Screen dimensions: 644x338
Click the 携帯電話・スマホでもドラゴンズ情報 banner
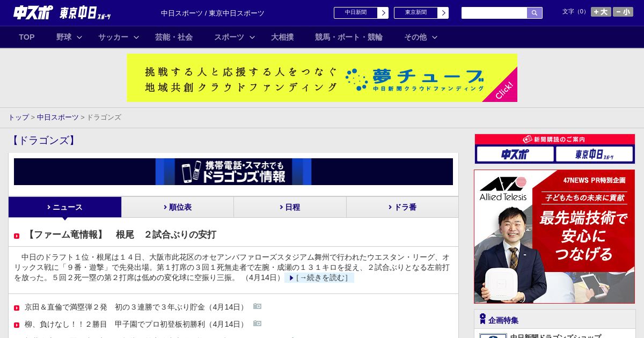point(233,172)
